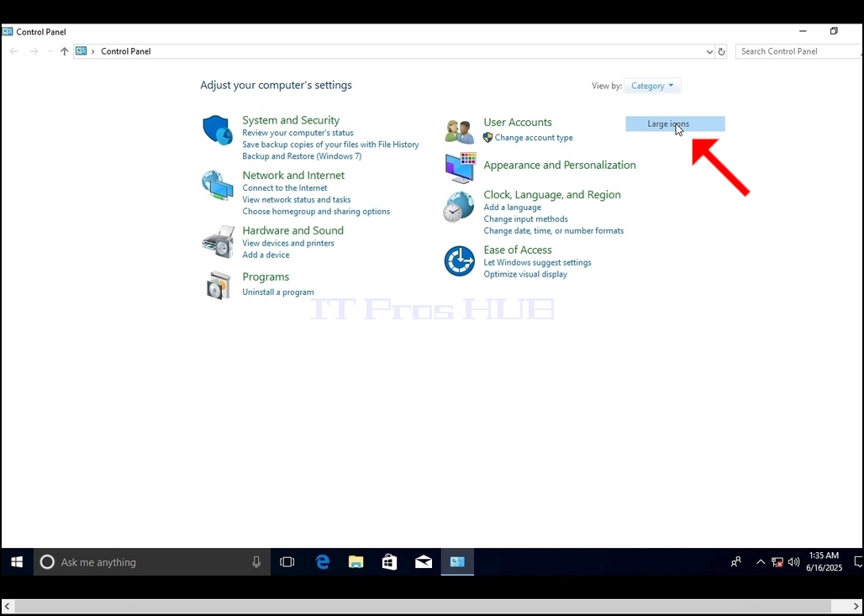Open the User Accounts people icon

pos(459,132)
